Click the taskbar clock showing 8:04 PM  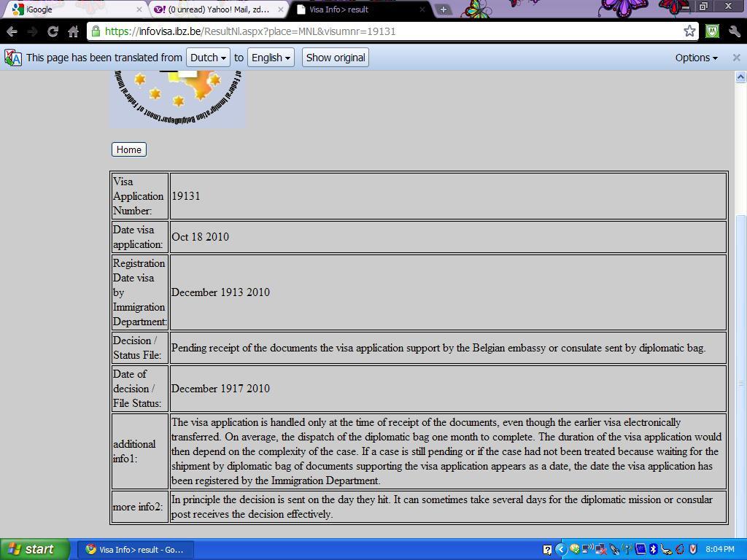pos(719,550)
